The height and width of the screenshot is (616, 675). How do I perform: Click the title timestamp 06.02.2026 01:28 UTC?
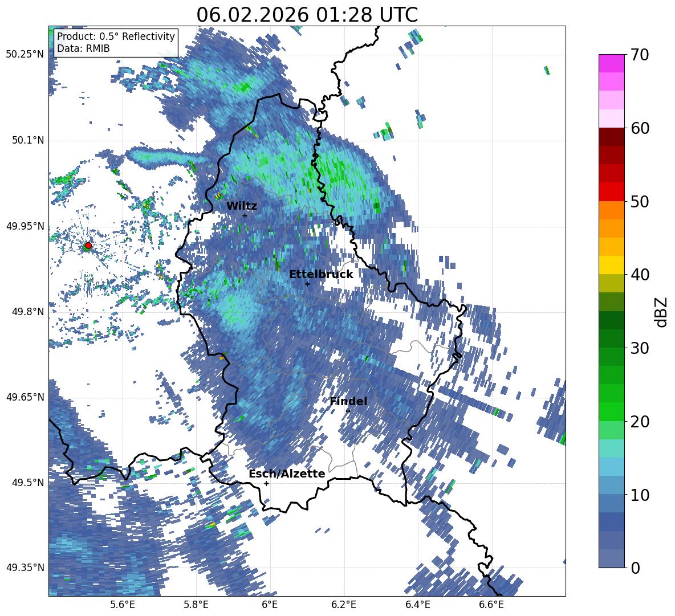coord(307,15)
